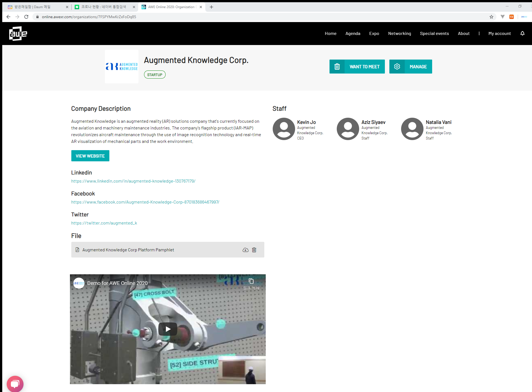Click the MANAGE label
Image resolution: width=532 pixels, height=392 pixels.
(418, 67)
